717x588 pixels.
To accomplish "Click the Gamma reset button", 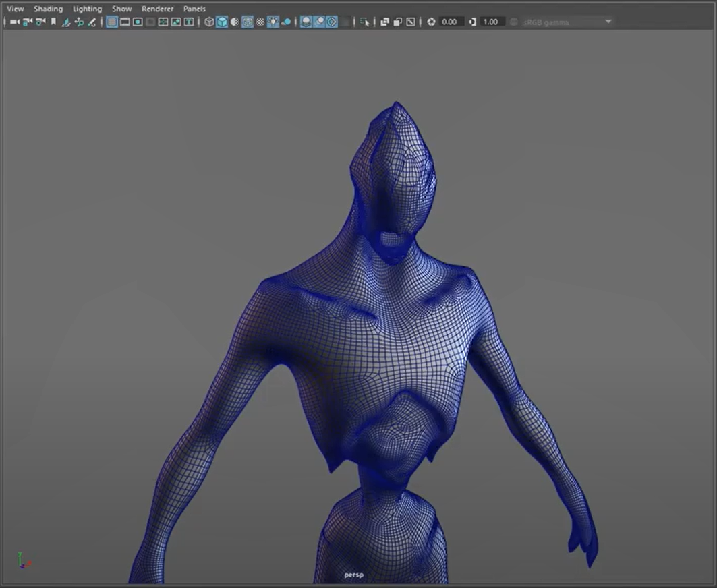I will [x=473, y=22].
